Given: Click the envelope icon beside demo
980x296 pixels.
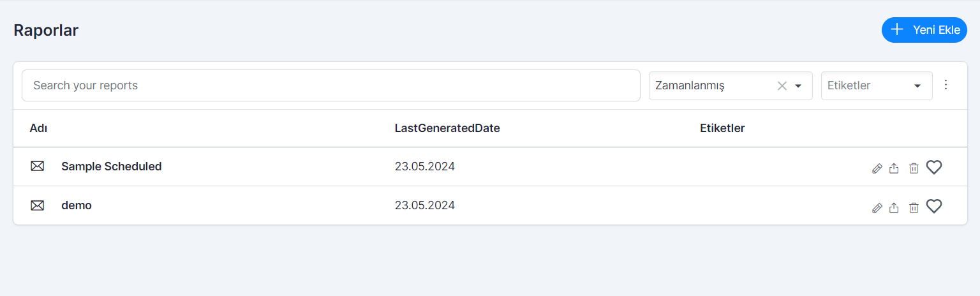Looking at the screenshot, I should [x=38, y=205].
